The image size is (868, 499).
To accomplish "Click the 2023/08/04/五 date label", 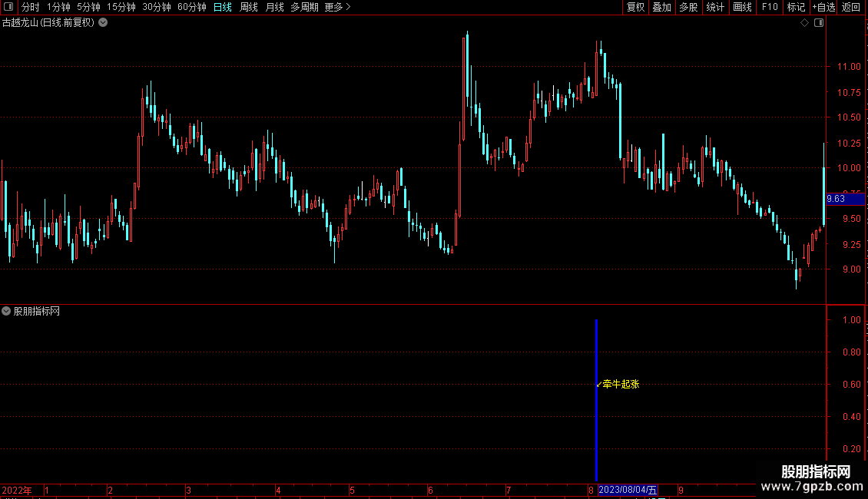I will coord(628,490).
